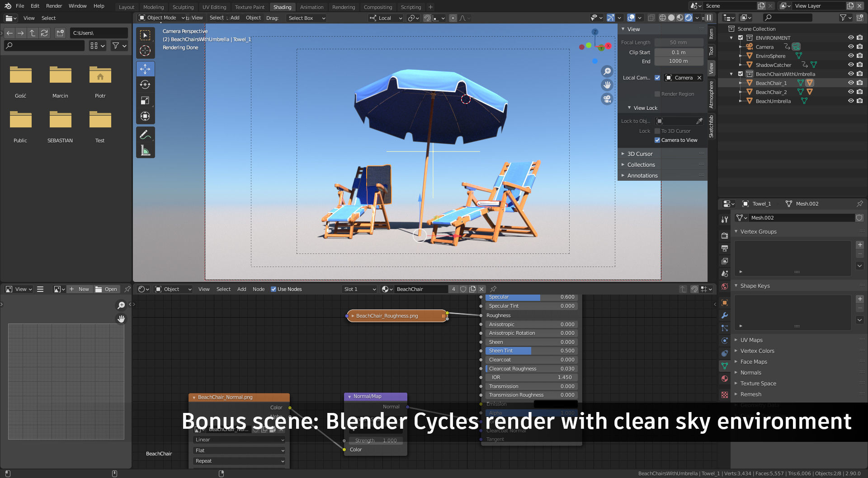Exclude BeachChairsWithUmbrella collection checkbox
868x478 pixels.
click(x=741, y=74)
